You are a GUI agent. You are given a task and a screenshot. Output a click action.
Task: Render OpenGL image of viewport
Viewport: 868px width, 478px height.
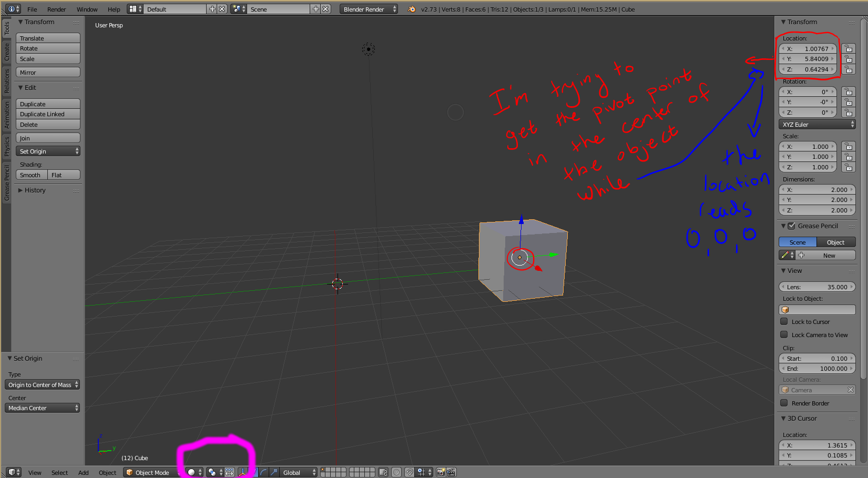coord(441,472)
